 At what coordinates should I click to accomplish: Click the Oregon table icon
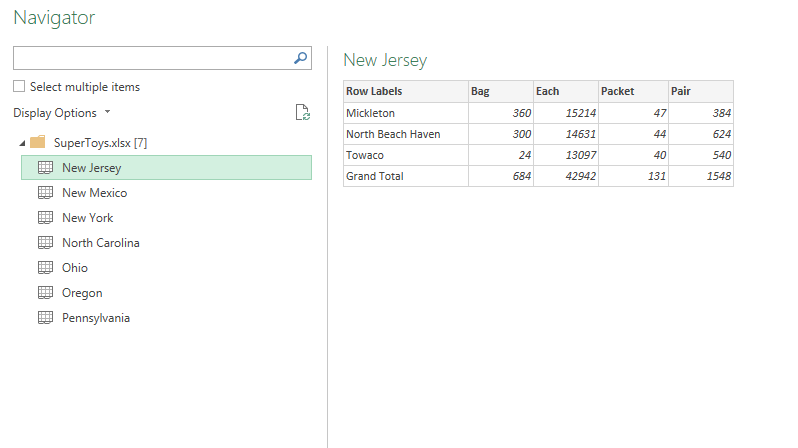pos(45,292)
